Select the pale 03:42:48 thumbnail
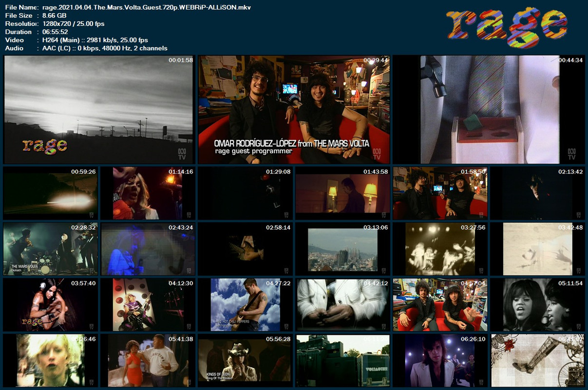Image resolution: width=588 pixels, height=390 pixels. pos(537,249)
